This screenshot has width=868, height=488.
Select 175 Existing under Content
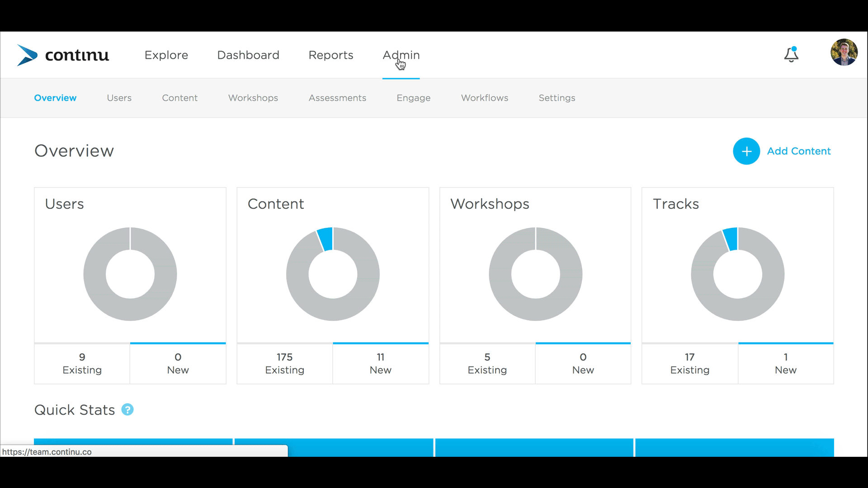click(x=285, y=364)
